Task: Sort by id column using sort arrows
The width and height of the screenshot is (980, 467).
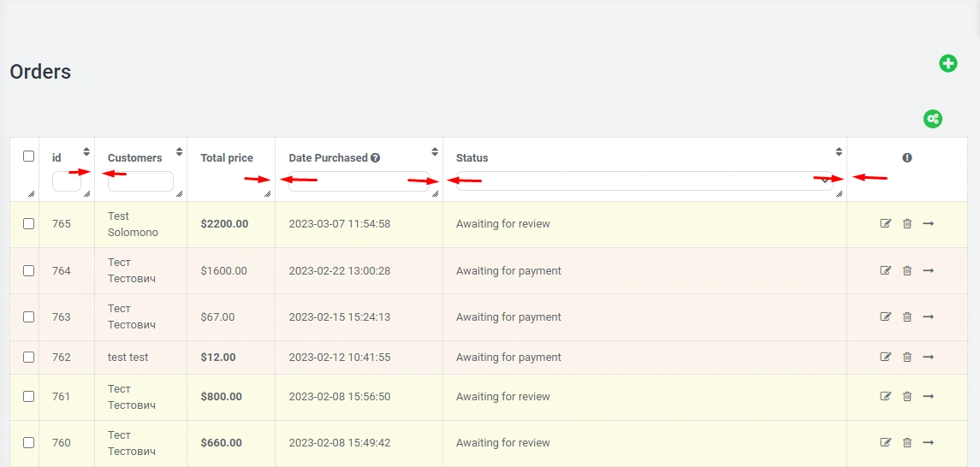Action: (86, 151)
